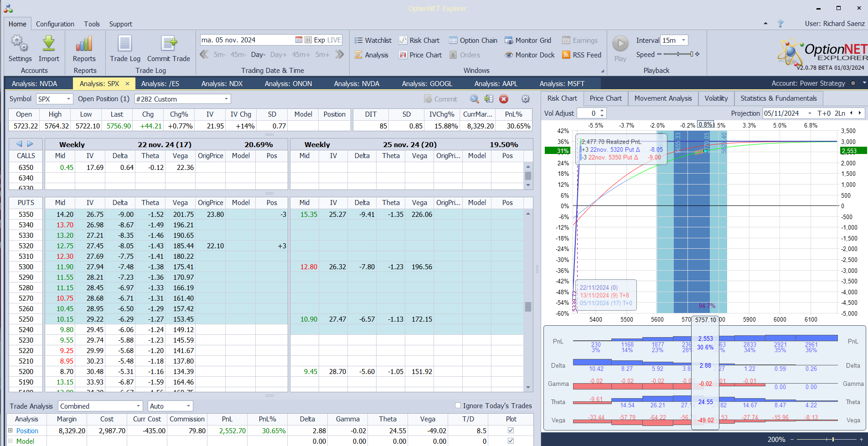Click the Play playback button
This screenshot has height=446, width=868.
[x=620, y=44]
